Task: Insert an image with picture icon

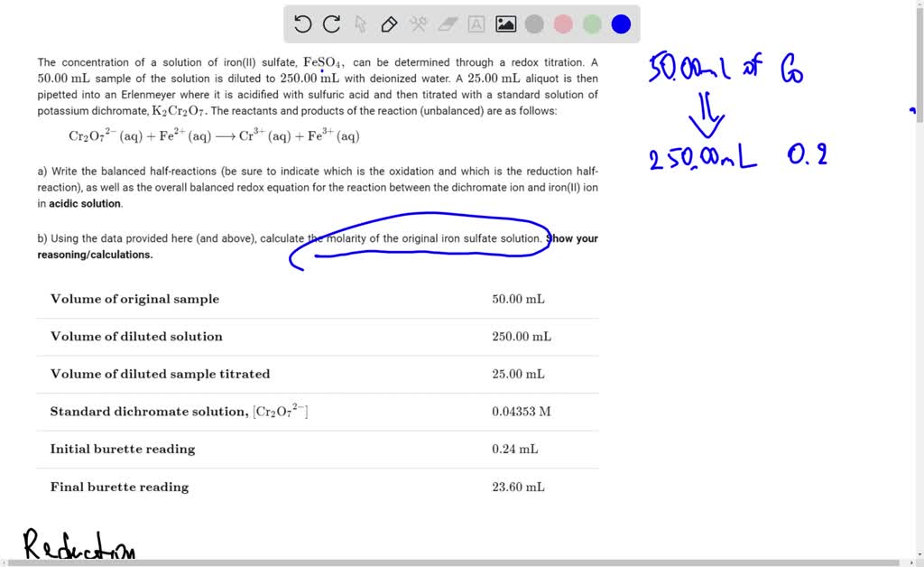Action: (505, 24)
